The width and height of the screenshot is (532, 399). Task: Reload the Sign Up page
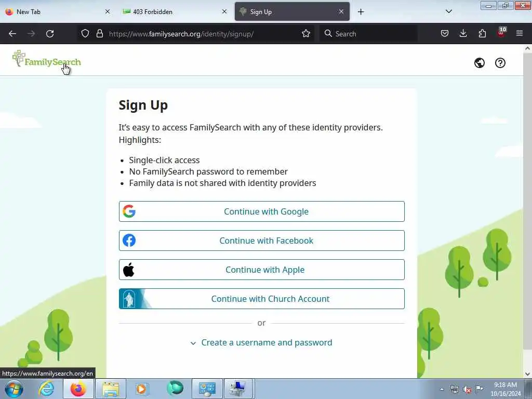tap(50, 34)
